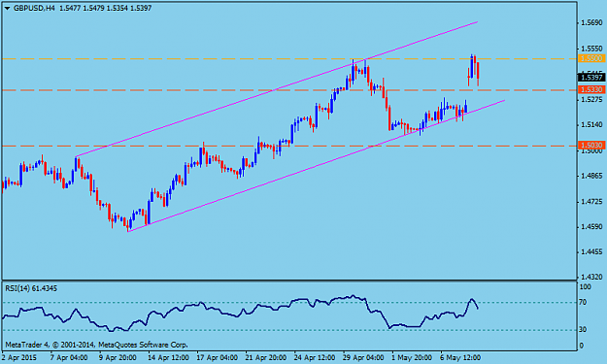
Task: Click the MetaQuotes Software Corp. copyright text
Action: (96, 345)
